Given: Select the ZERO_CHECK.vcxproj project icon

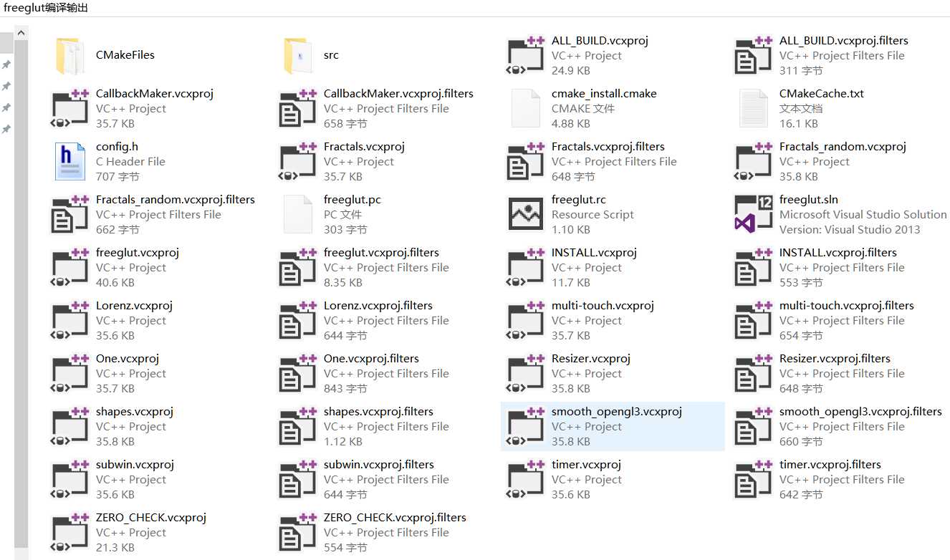Looking at the screenshot, I should (70, 533).
